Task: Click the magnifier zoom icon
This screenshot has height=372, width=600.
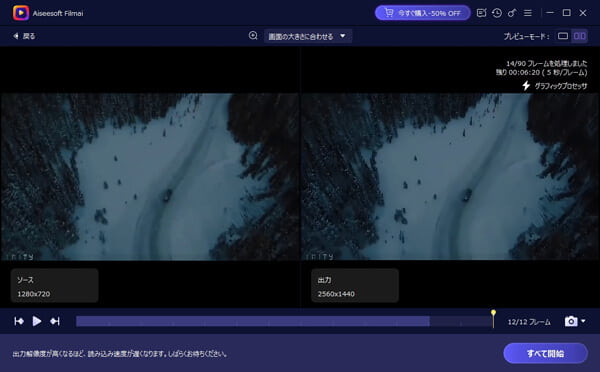Action: [x=253, y=36]
